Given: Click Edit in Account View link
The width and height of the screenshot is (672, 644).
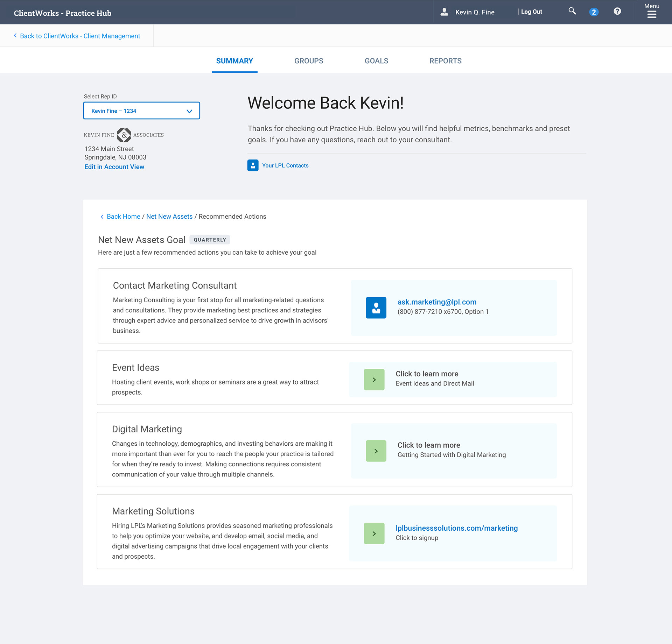Looking at the screenshot, I should point(114,167).
